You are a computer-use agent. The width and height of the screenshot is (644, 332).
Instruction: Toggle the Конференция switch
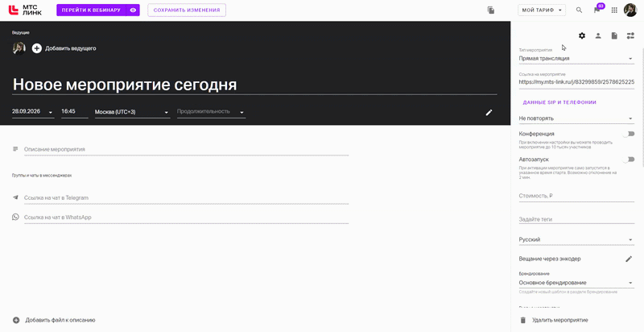click(629, 134)
